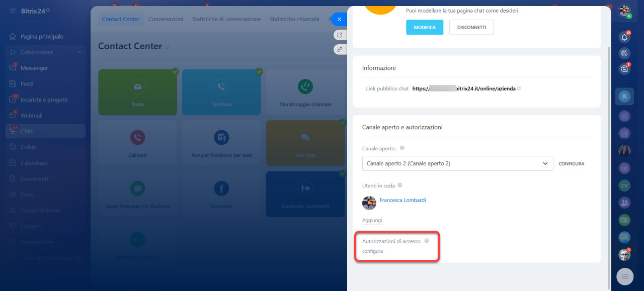Open panel in new window icon
Viewport: 644px width, 291px height.
click(x=340, y=35)
